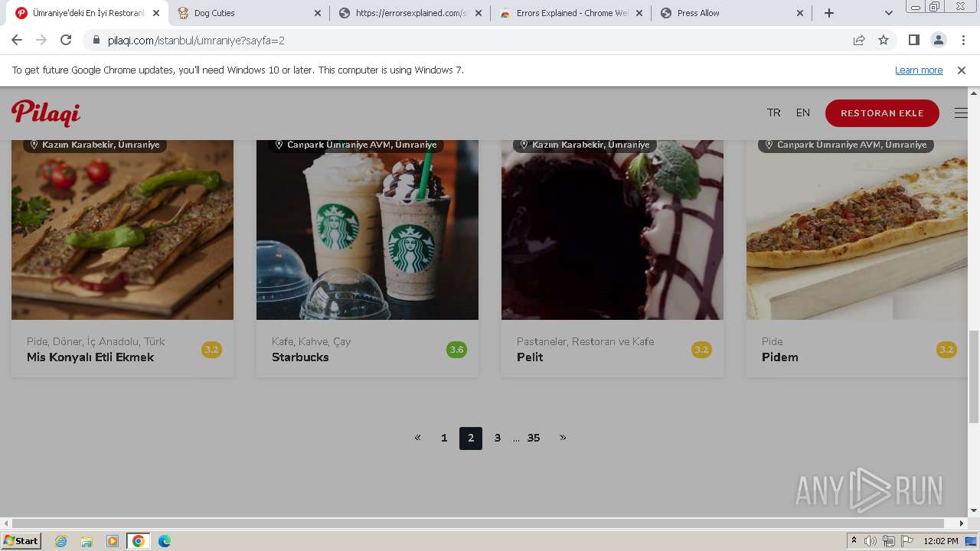Go to pagination page 3
Screen dimensions: 980x551
[x=498, y=438]
